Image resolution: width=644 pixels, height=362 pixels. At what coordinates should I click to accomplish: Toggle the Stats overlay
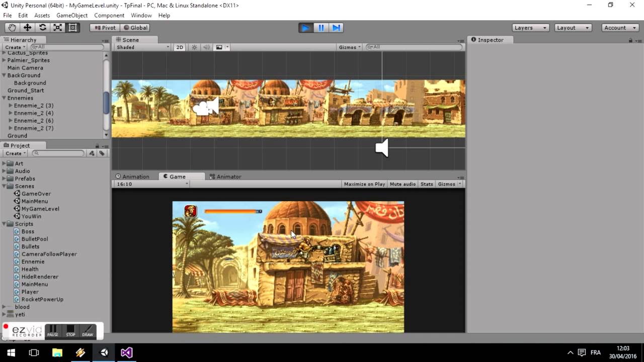coord(427,184)
